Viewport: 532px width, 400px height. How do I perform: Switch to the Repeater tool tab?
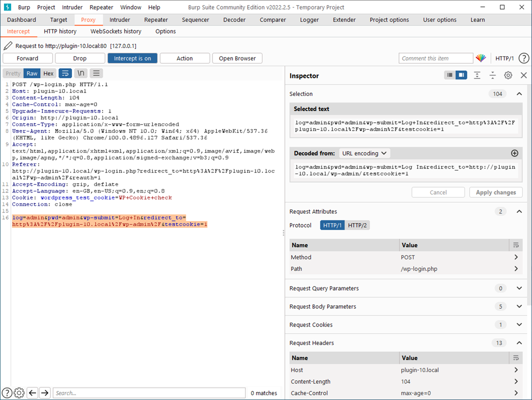click(155, 19)
